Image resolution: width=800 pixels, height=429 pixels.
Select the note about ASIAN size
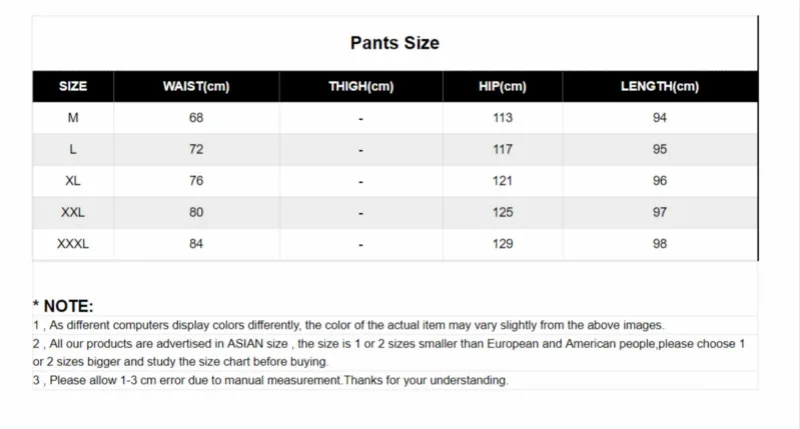[388, 352]
